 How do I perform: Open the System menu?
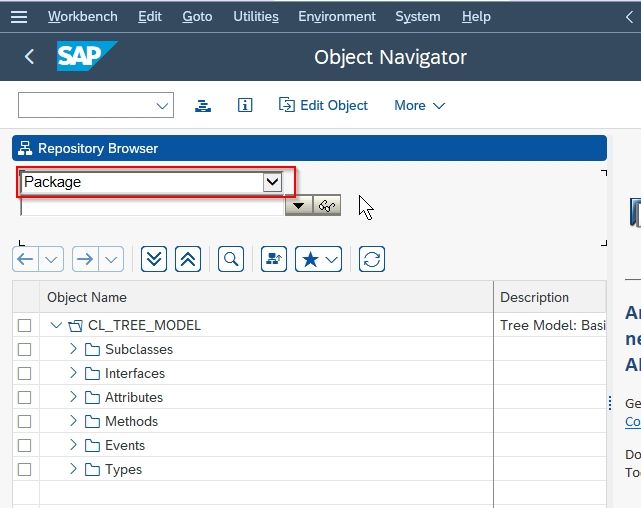(x=418, y=17)
